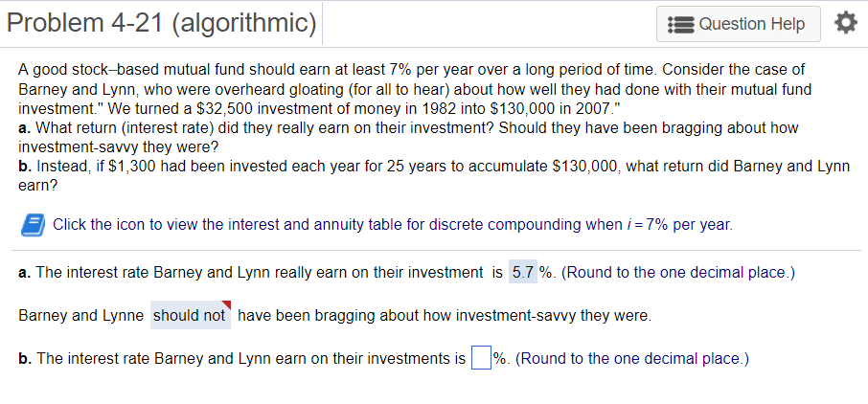Click the percent sign after the 5.7 field
The height and width of the screenshot is (404, 868).
(547, 273)
